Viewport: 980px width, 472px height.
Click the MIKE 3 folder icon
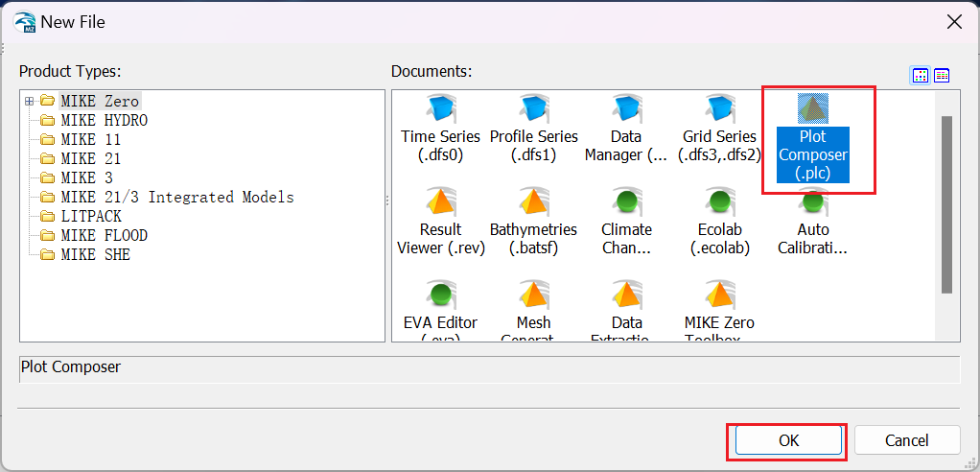click(48, 178)
